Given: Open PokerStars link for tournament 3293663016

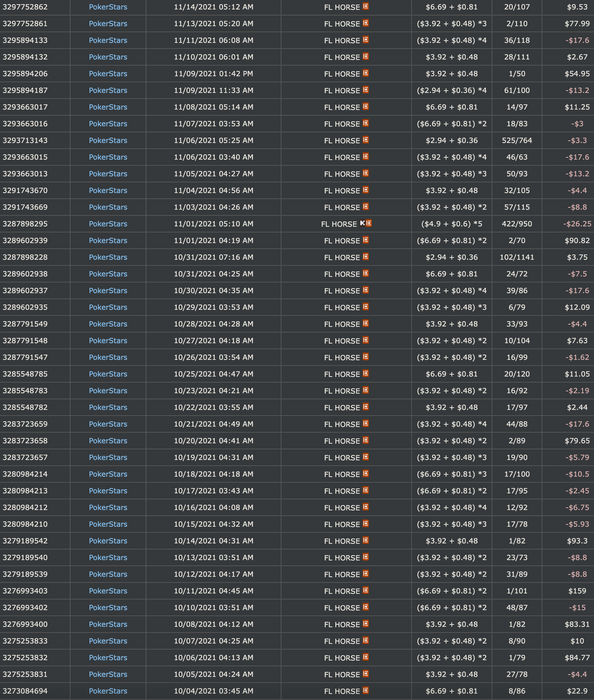Looking at the screenshot, I should [x=108, y=124].
